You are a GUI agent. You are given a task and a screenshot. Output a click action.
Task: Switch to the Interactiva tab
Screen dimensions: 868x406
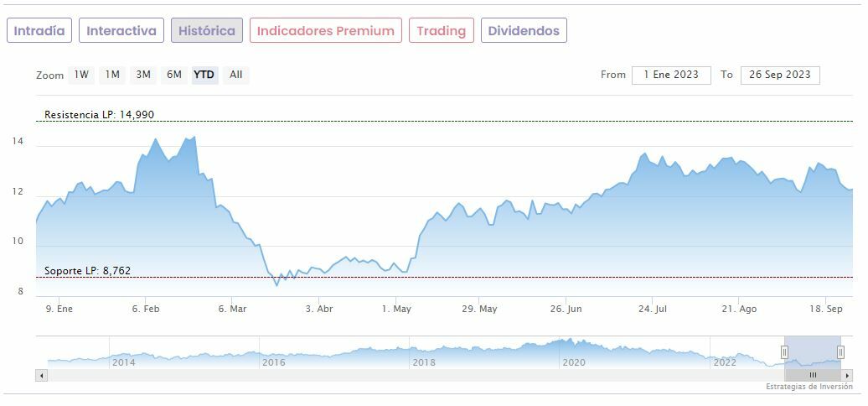(x=121, y=31)
